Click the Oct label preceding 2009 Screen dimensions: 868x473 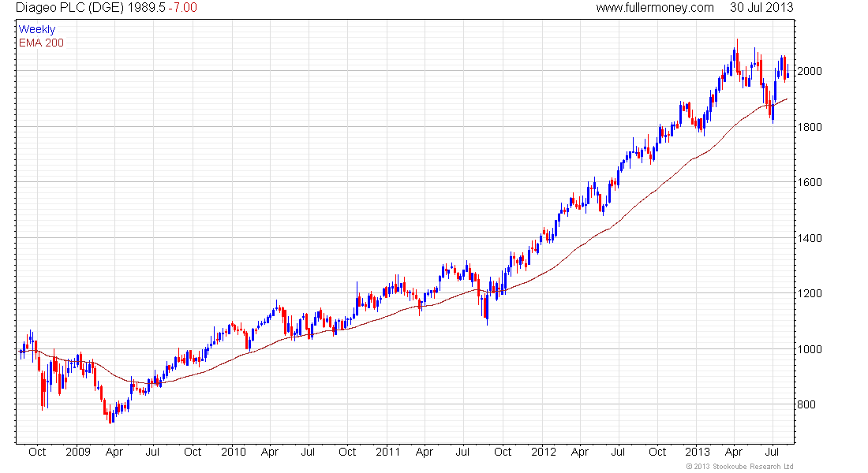[x=37, y=452]
